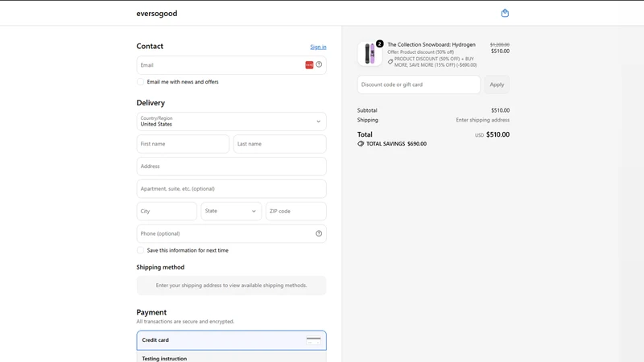644x362 pixels.
Task: Click the crossed-out $1,200.00 original price
Action: [x=499, y=44]
